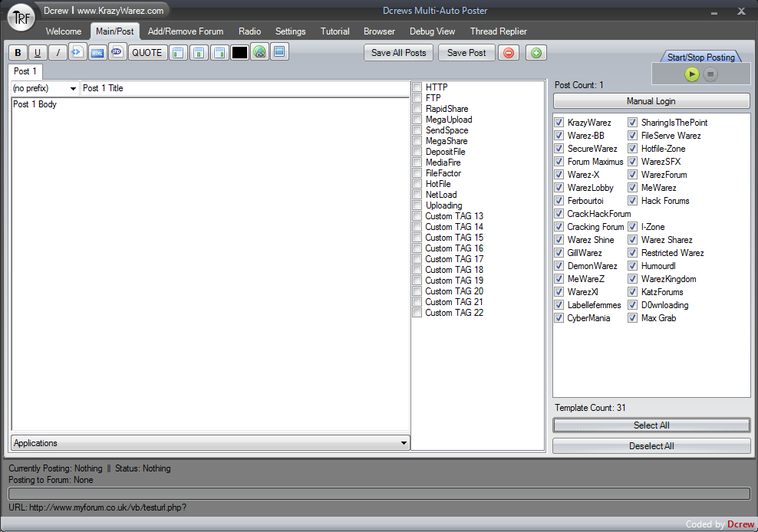This screenshot has height=532, width=758.
Task: Uncheck the Max Grab forum
Action: coord(632,318)
